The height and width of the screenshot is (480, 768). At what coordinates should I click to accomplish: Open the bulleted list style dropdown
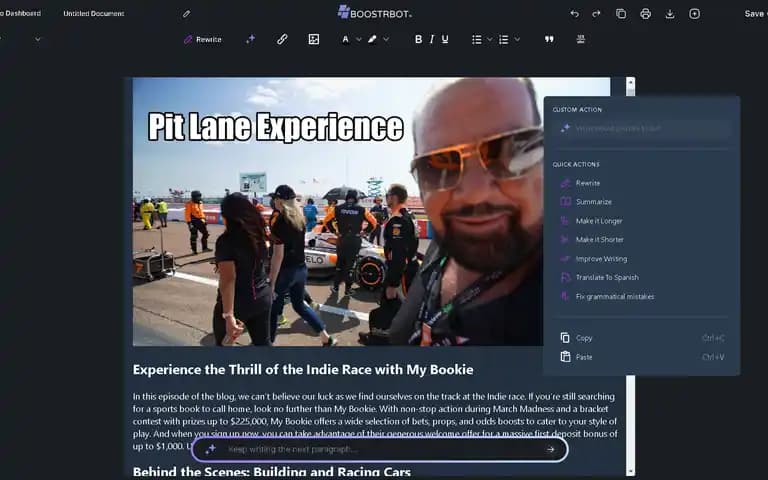click(x=489, y=39)
